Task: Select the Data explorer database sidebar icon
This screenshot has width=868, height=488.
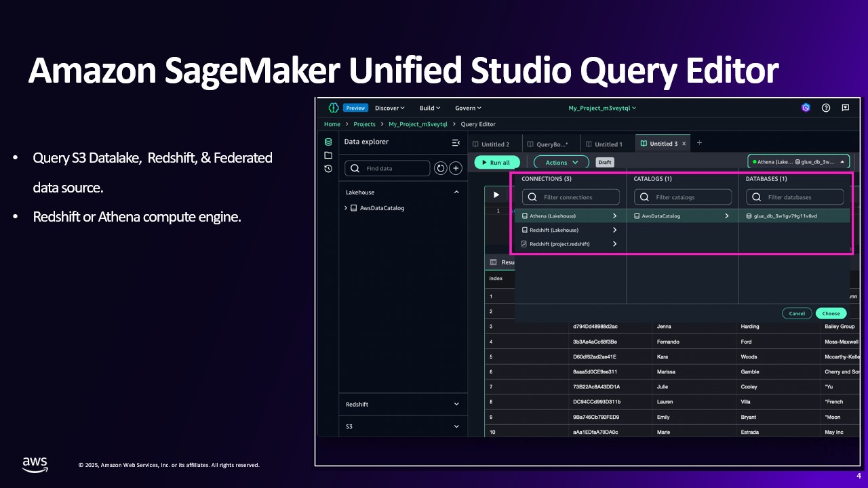Action: click(x=328, y=142)
